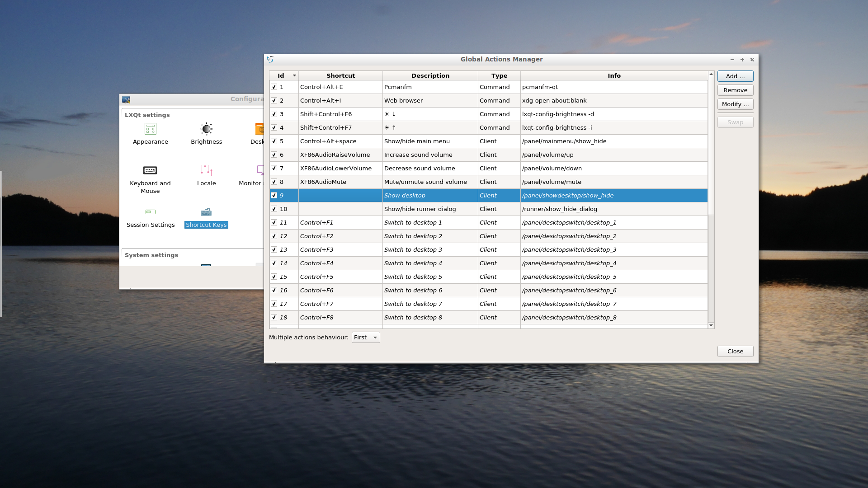Uncheck the Show desktop action checkbox

274,195
